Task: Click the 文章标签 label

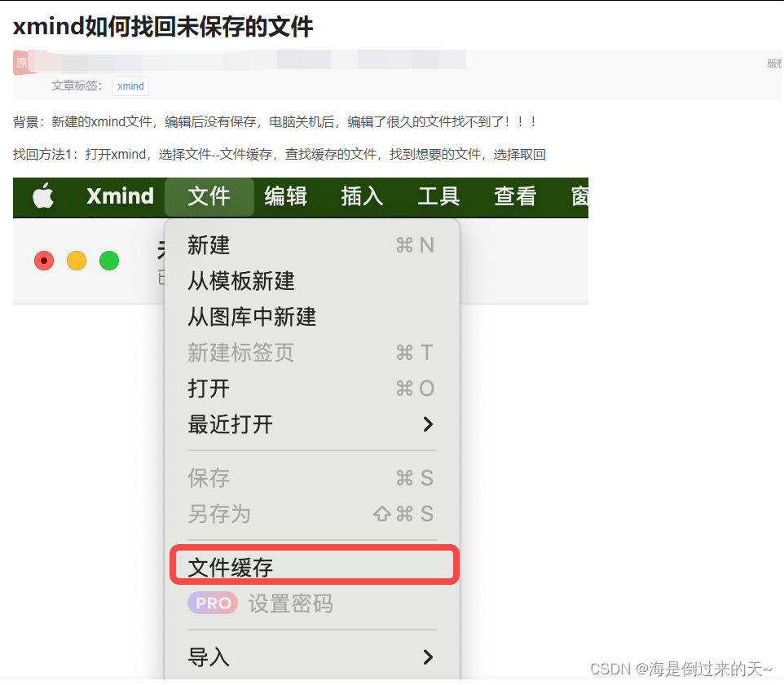Action: pos(77,86)
